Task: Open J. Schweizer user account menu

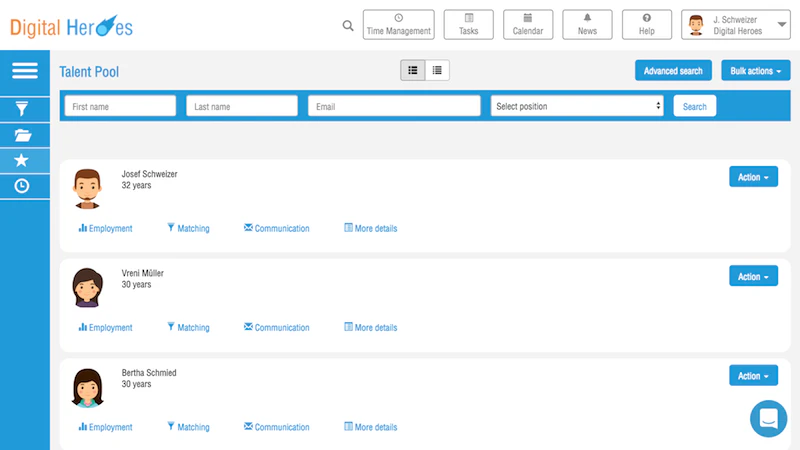Action: (736, 24)
